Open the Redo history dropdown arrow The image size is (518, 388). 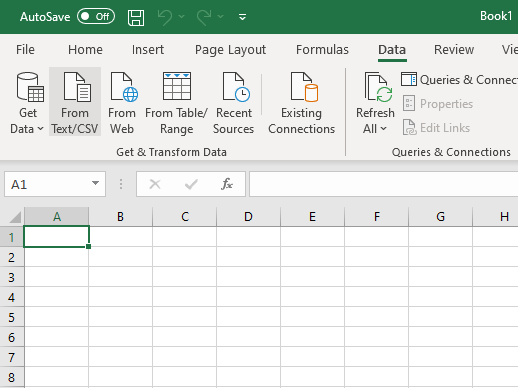click(x=221, y=16)
